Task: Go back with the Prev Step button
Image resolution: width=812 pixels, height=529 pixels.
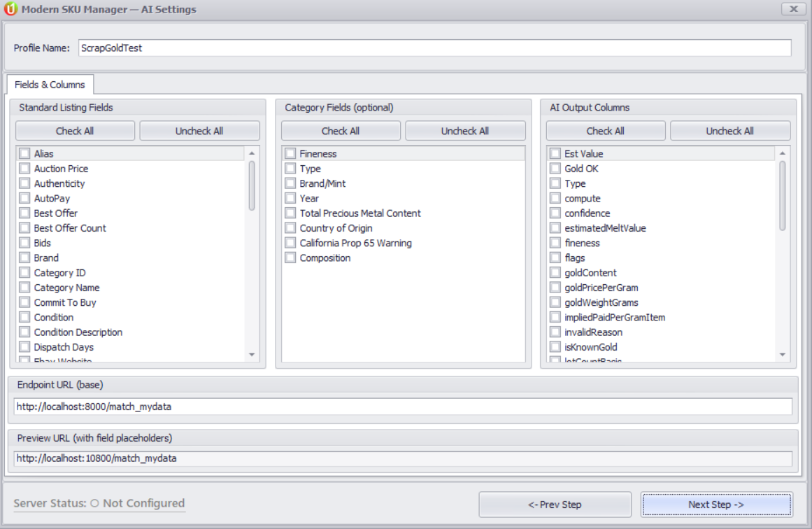Action: coord(555,505)
